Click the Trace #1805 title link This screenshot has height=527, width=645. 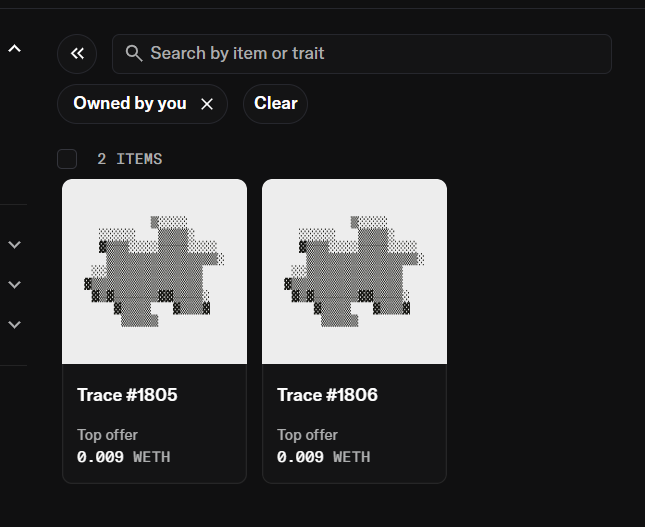pos(127,395)
